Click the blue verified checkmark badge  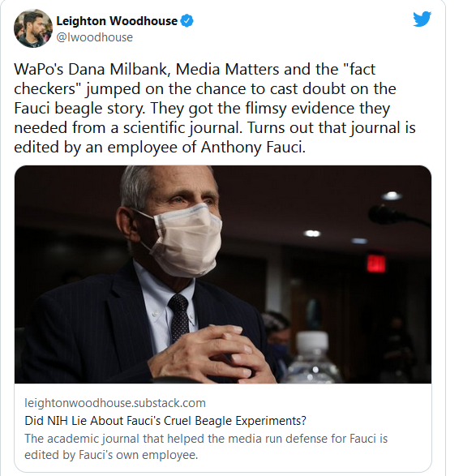[x=187, y=20]
